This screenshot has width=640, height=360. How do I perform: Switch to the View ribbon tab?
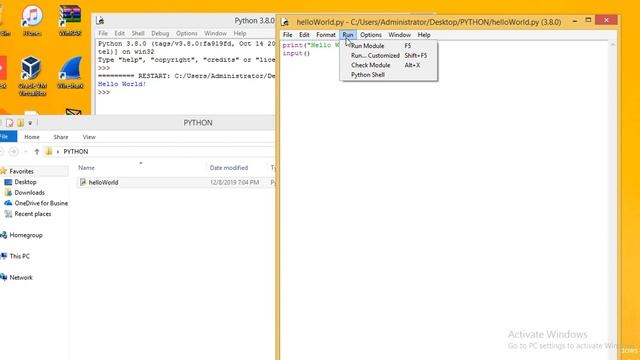click(89, 137)
